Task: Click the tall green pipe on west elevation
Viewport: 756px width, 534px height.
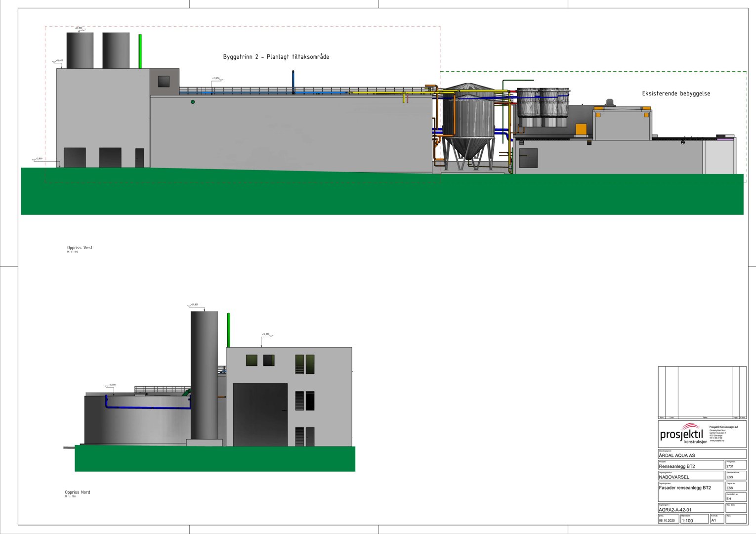Action: tap(140, 51)
